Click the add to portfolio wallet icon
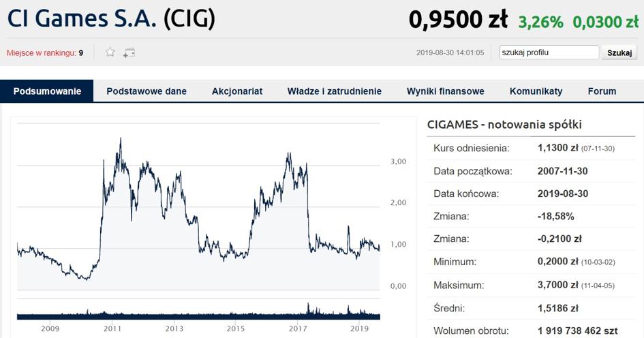Screen dimensions: 644x338 (129, 52)
